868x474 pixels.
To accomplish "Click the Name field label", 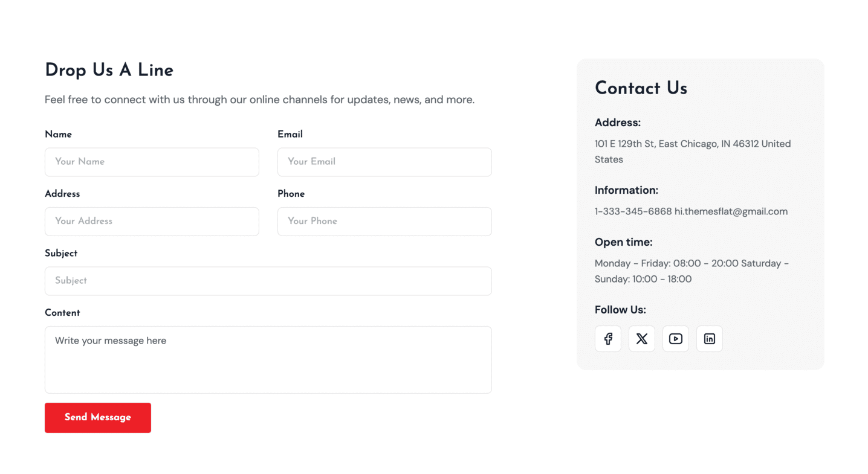I will (58, 134).
